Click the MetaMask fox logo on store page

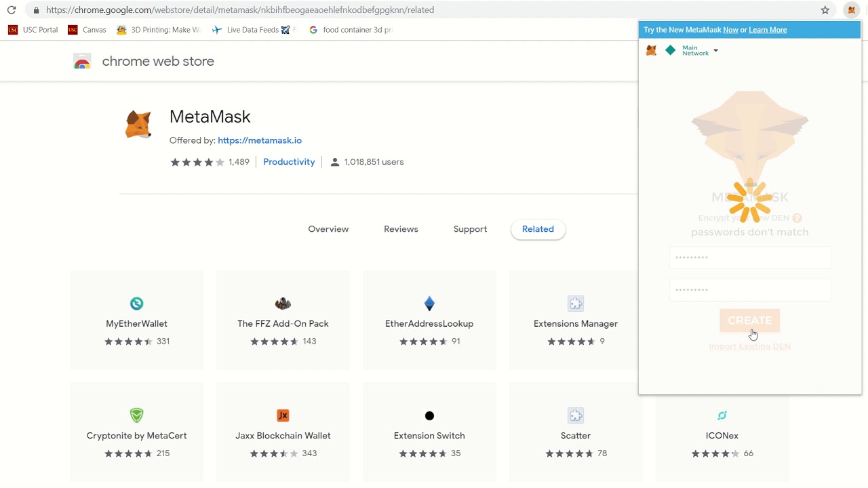click(x=138, y=125)
